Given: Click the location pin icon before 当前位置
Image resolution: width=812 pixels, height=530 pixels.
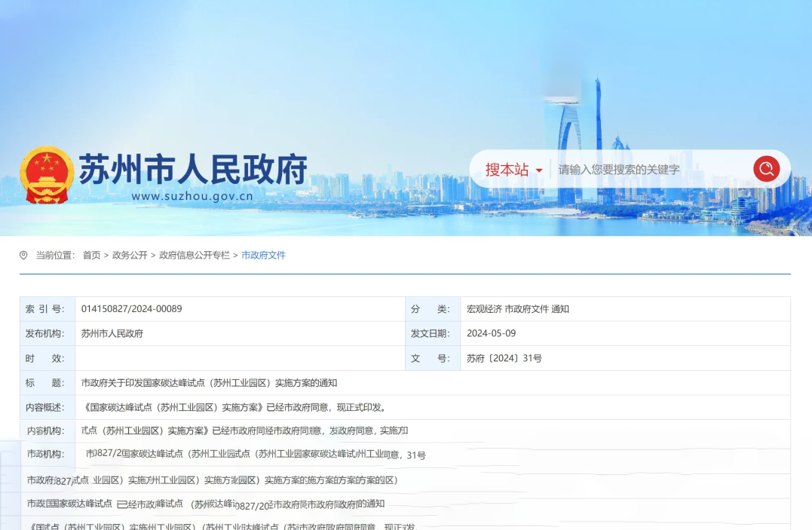Looking at the screenshot, I should click(23, 256).
